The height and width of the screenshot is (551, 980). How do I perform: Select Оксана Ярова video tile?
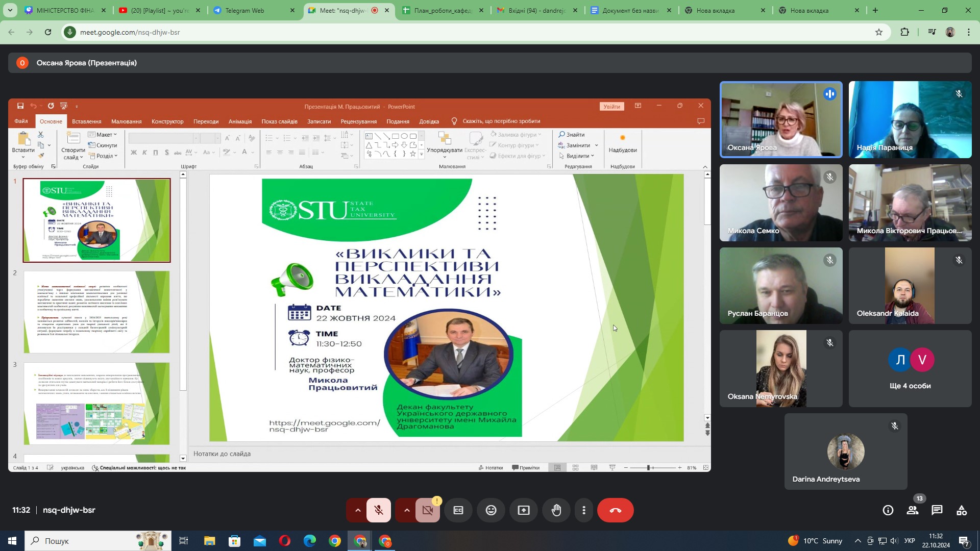pos(781,120)
